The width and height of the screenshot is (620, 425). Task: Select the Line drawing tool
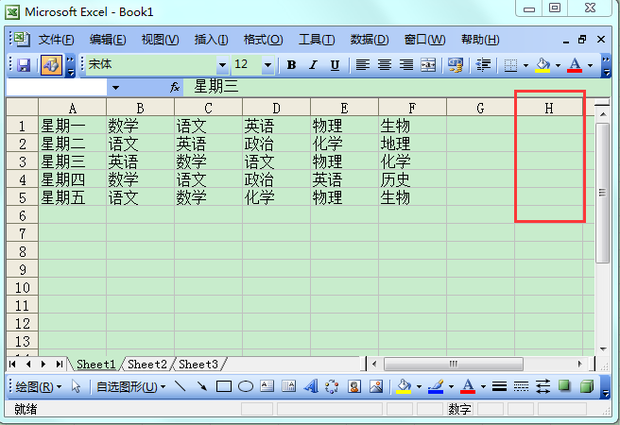click(180, 386)
